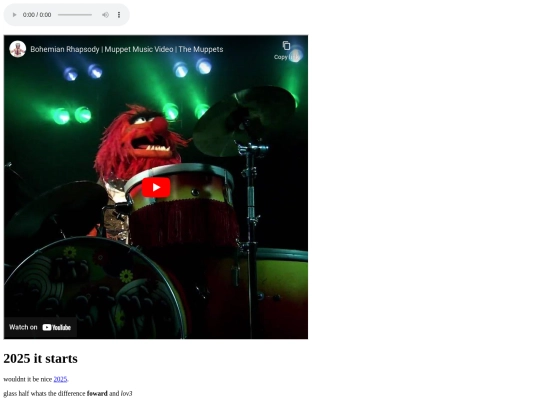
Task: Open the audio player's three-dot options menu
Action: pos(119,15)
